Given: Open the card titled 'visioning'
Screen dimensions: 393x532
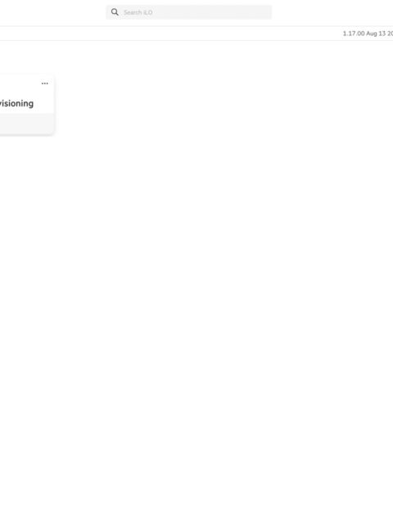Looking at the screenshot, I should tap(16, 103).
